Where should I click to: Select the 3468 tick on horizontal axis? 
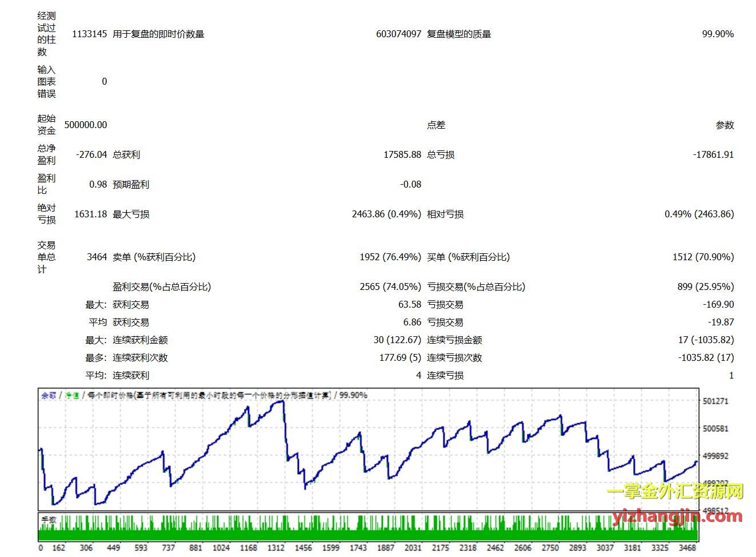pos(687,548)
